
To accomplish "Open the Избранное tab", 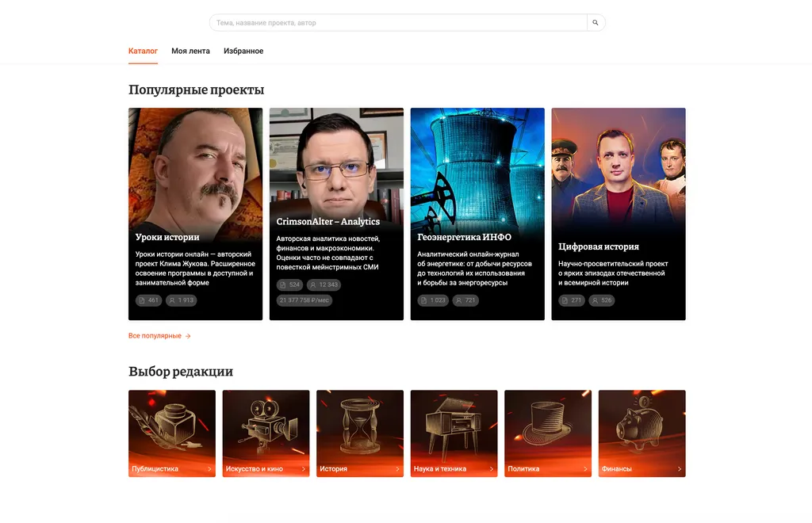I will 243,52.
